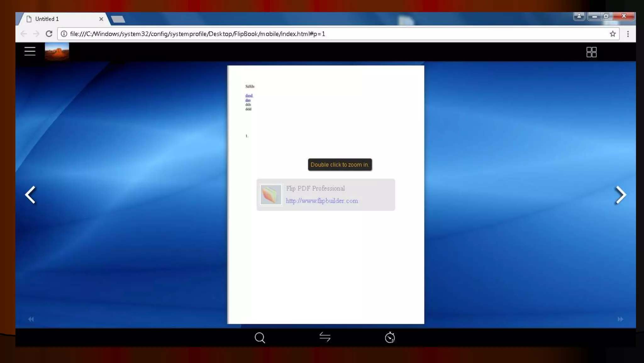Viewport: 644px width, 363px height.
Task: Open the hamburger menu in flipbook header
Action: [x=30, y=51]
